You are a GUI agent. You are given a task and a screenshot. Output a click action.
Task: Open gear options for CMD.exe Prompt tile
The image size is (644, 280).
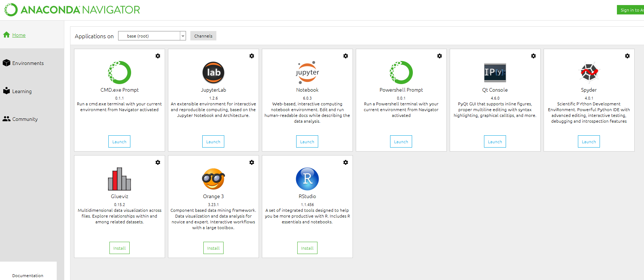(158, 56)
